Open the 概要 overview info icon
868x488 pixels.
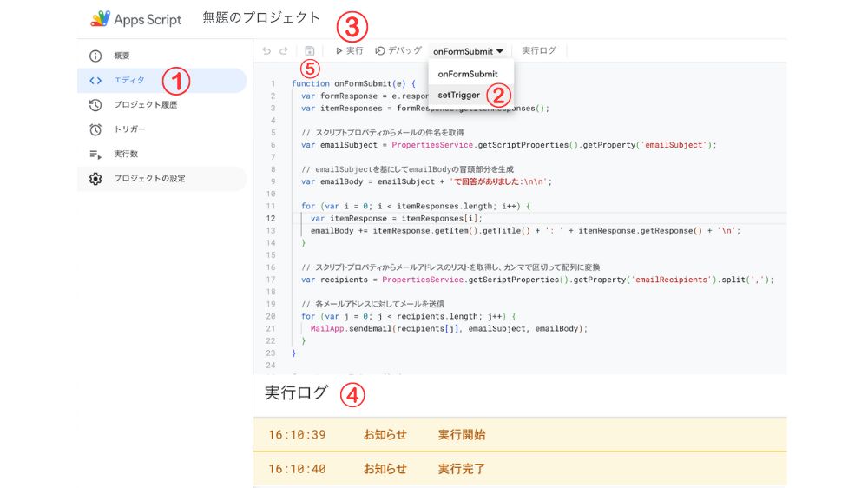[95, 56]
